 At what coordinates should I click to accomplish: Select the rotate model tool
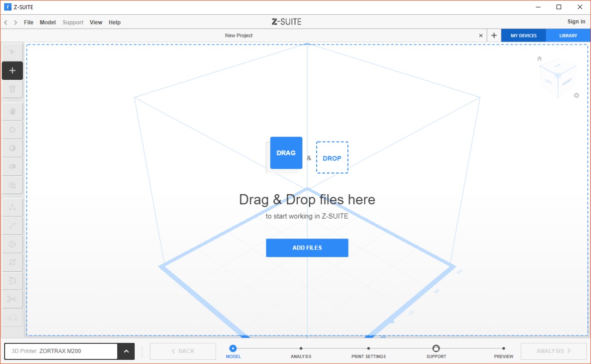(x=12, y=244)
